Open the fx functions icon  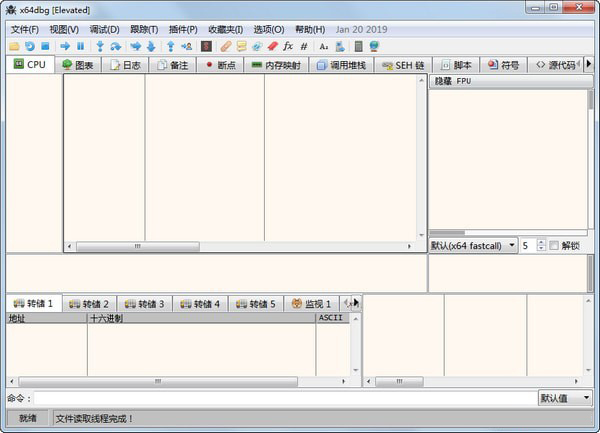(x=288, y=46)
